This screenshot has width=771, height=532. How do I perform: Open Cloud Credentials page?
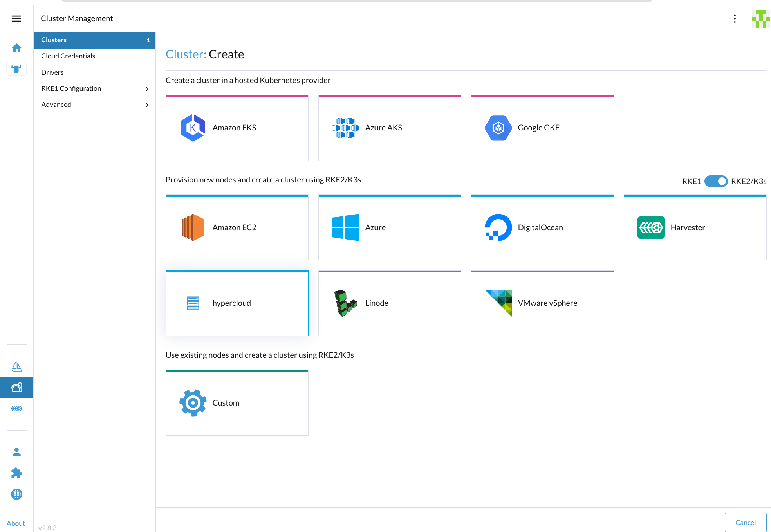(68, 56)
